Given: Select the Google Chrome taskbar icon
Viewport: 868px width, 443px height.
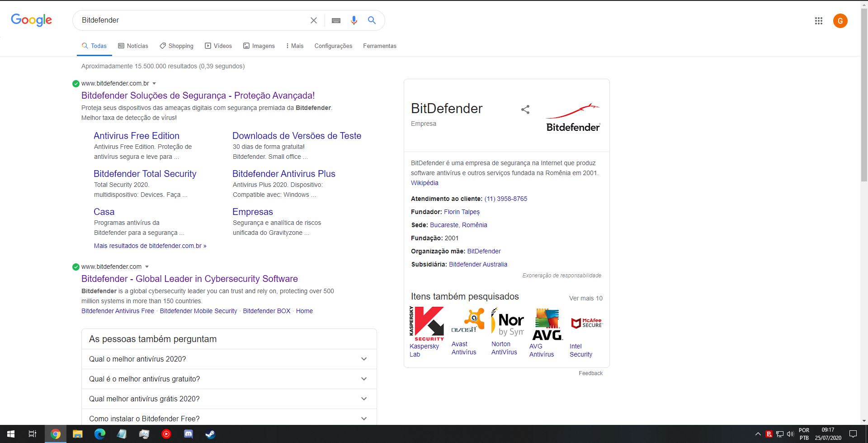Looking at the screenshot, I should coord(55,434).
